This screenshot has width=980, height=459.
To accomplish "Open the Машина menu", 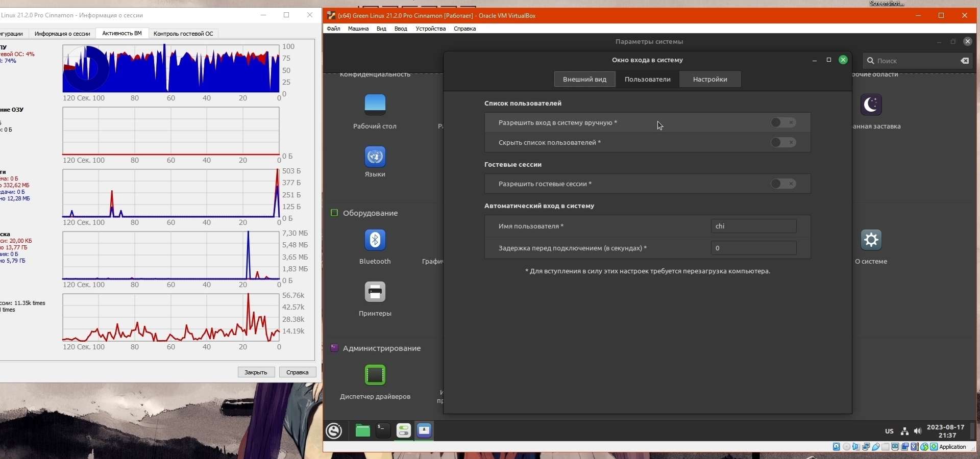I will pyautogui.click(x=358, y=29).
